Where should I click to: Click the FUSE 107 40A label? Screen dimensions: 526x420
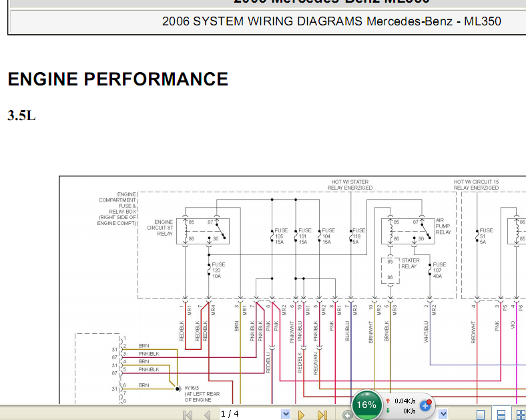click(439, 270)
